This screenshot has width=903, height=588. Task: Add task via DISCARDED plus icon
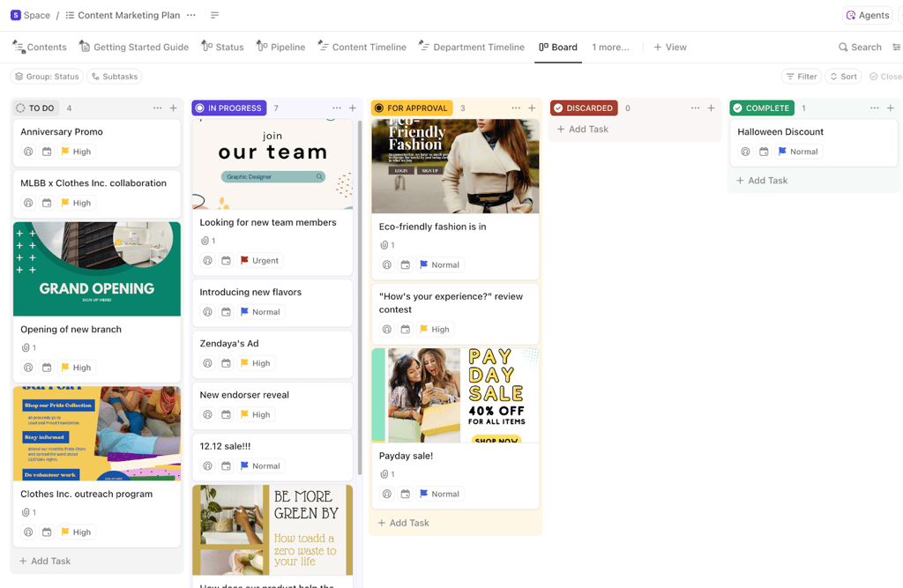click(x=712, y=108)
